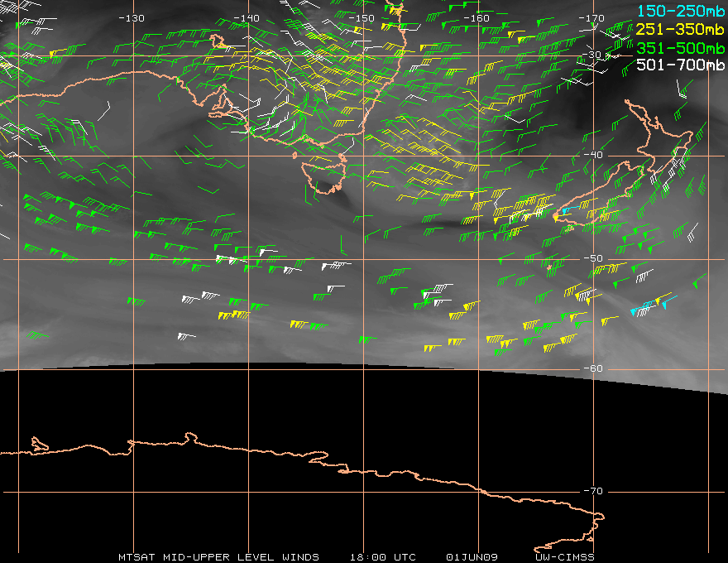The height and width of the screenshot is (563, 728).
Task: Click the -30 latitude label
Action: (591, 55)
